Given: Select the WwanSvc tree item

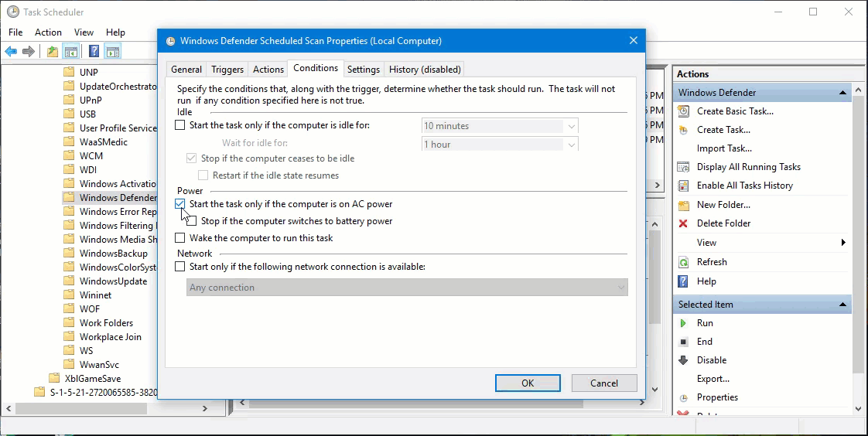Looking at the screenshot, I should tap(99, 365).
